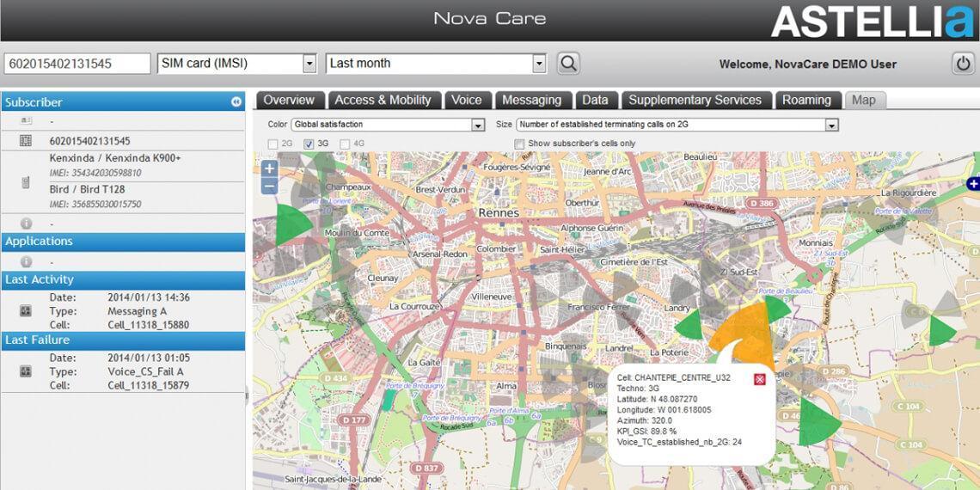Screen dimensions: 980x490
Task: Click the Rennes city label on map
Action: point(499,213)
